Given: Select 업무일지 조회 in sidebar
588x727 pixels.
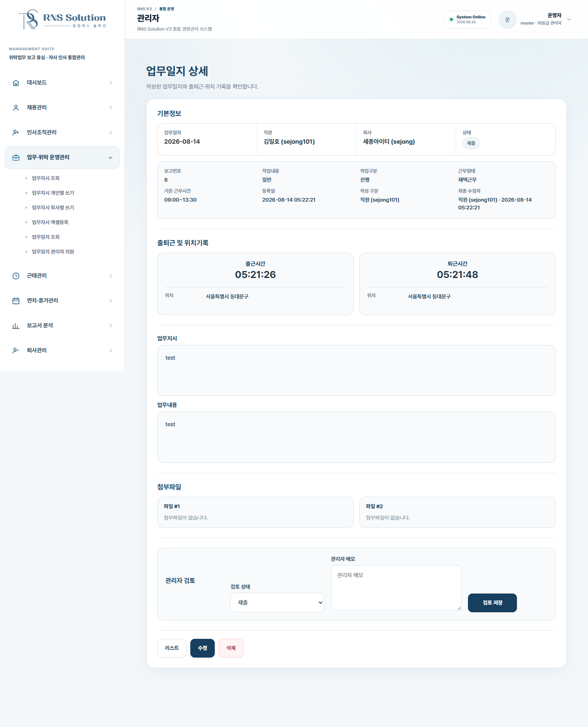Looking at the screenshot, I should pos(46,237).
